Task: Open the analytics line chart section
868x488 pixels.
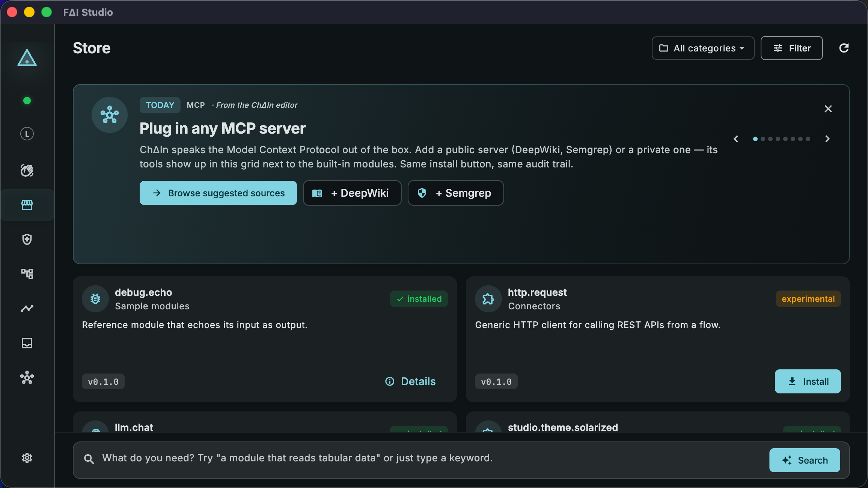Action: (27, 308)
